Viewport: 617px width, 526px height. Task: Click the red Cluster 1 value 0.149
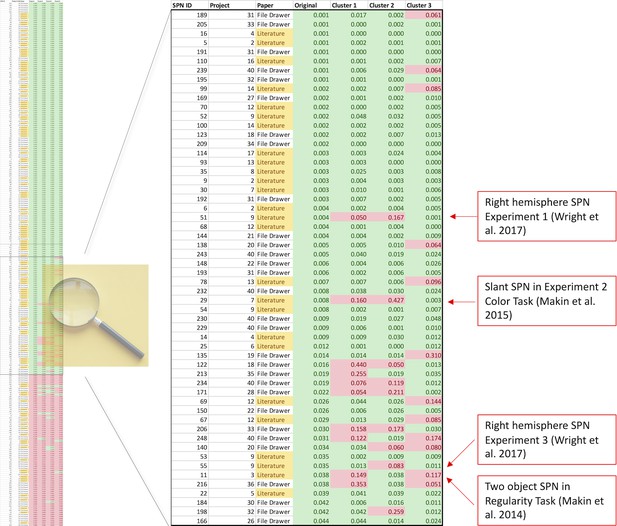point(349,475)
